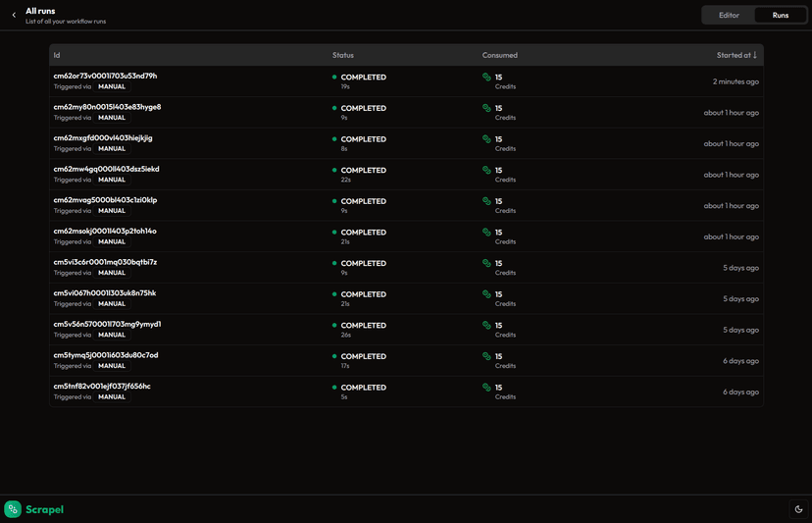Select run id cm5tnf82v001ejf037jf656hc
The image size is (812, 523).
click(x=102, y=387)
